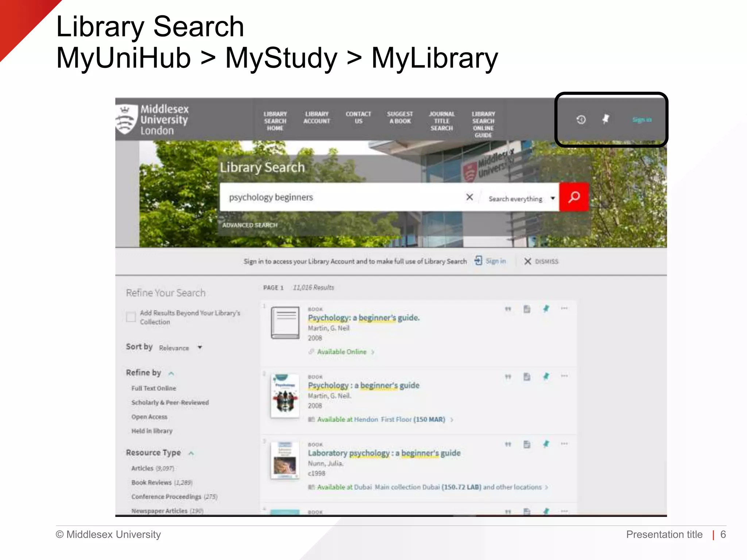The image size is (747, 560).
Task: Expand Available Online chevron for first result
Action: tap(373, 352)
